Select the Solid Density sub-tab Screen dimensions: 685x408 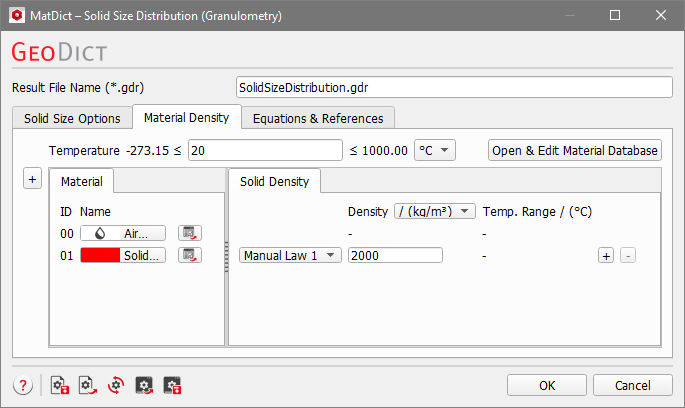(274, 181)
